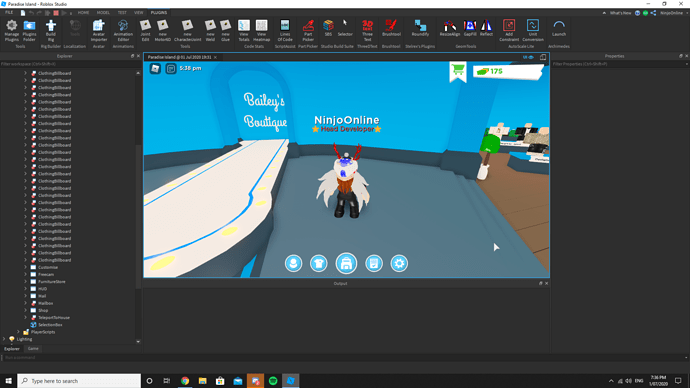Activate the Part Picker plugin
Viewport: 690px width, 388px height.
click(x=308, y=30)
